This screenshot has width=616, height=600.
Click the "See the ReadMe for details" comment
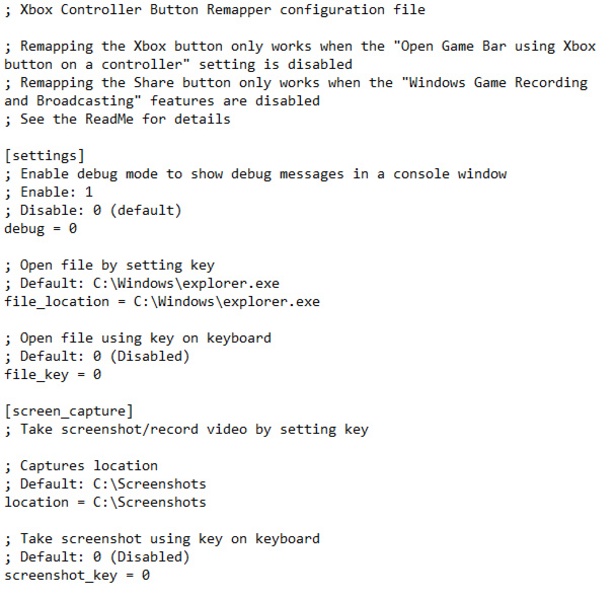click(x=117, y=119)
